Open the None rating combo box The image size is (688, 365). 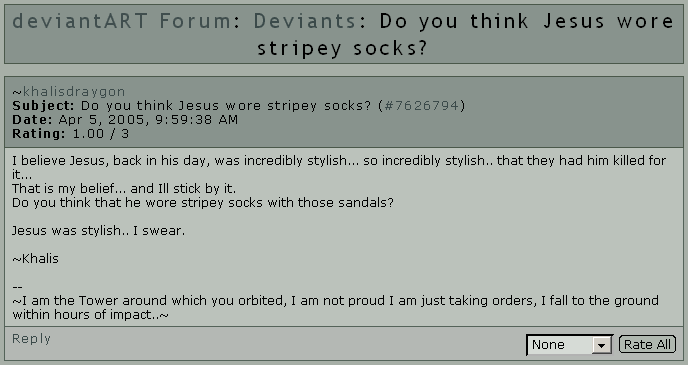pyautogui.click(x=570, y=345)
